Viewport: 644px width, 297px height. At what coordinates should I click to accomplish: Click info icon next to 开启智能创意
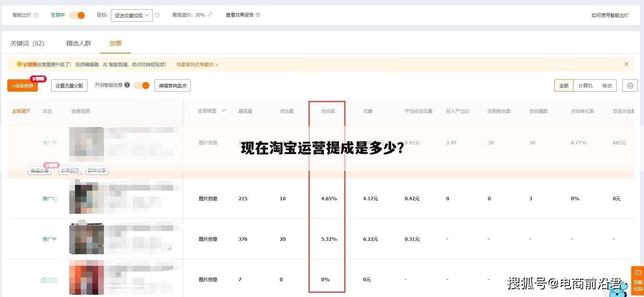(127, 85)
